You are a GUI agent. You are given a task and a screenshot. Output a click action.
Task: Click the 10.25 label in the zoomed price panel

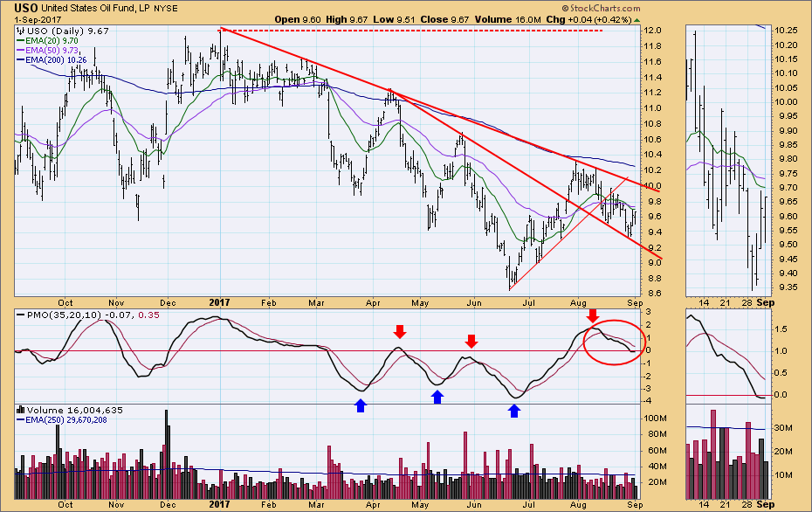pos(786,31)
